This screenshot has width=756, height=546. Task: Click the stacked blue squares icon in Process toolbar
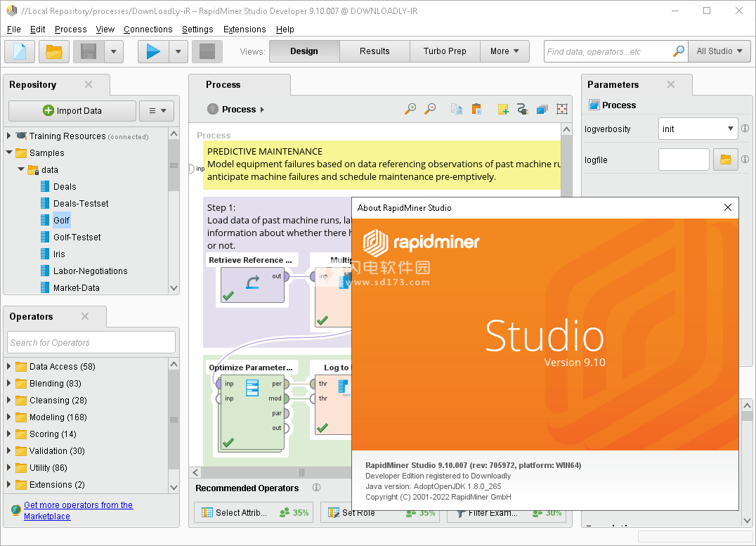tap(542, 109)
